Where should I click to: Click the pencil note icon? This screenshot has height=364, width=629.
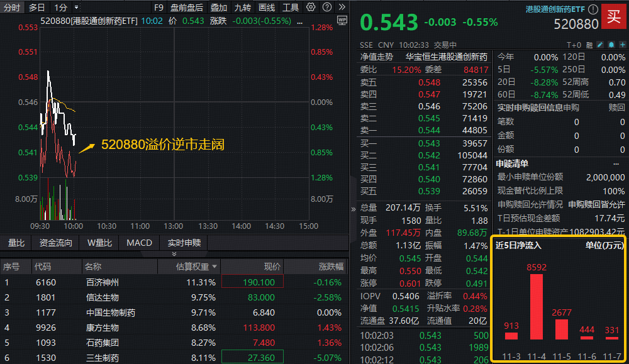point(599,45)
